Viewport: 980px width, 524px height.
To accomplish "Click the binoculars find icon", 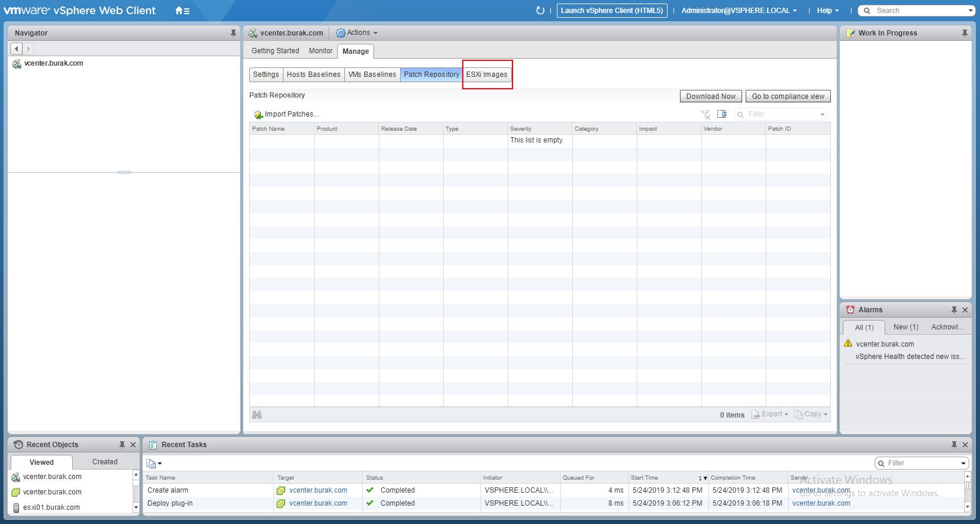I will 257,415.
